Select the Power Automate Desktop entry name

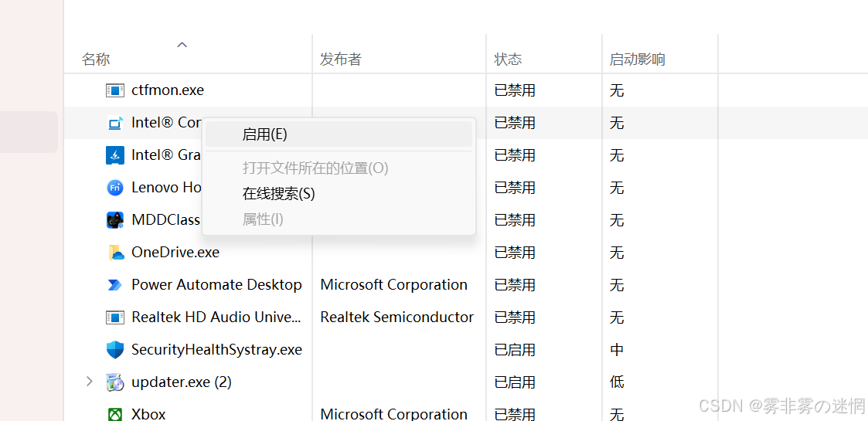216,285
